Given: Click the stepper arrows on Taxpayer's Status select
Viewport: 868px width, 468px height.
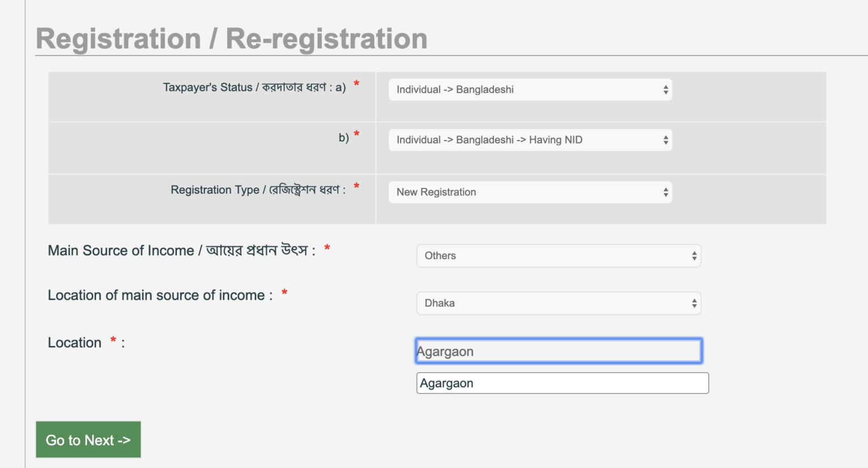Looking at the screenshot, I should coord(665,89).
